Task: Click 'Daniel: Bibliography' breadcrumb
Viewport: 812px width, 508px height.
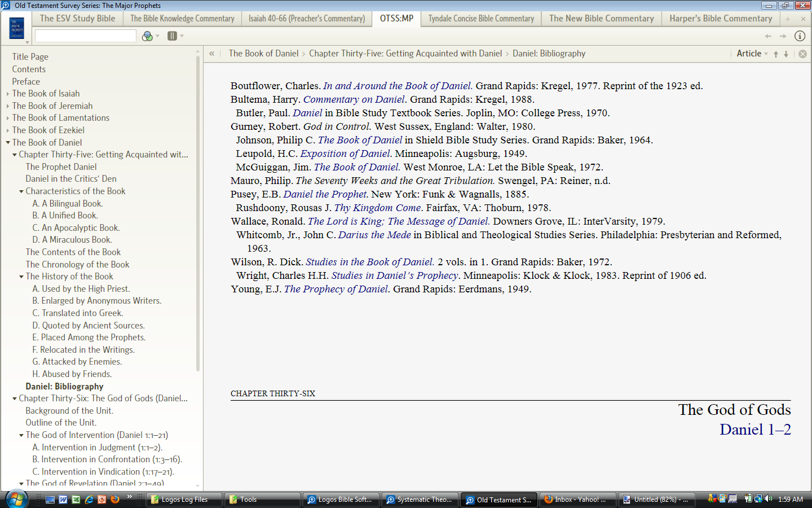Action: click(549, 54)
